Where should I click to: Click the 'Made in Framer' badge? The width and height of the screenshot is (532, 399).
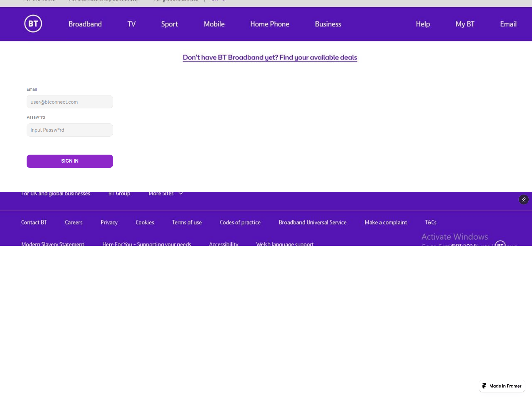click(502, 386)
